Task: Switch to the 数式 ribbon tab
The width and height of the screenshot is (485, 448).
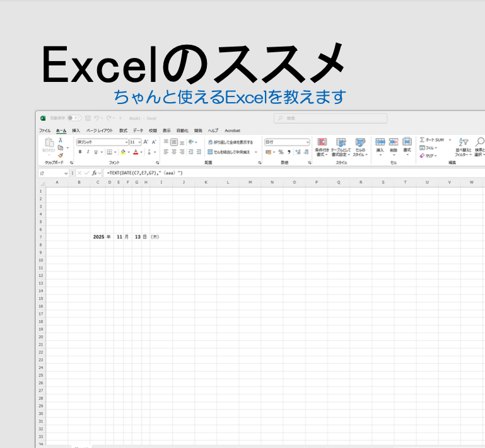Action: (x=123, y=130)
